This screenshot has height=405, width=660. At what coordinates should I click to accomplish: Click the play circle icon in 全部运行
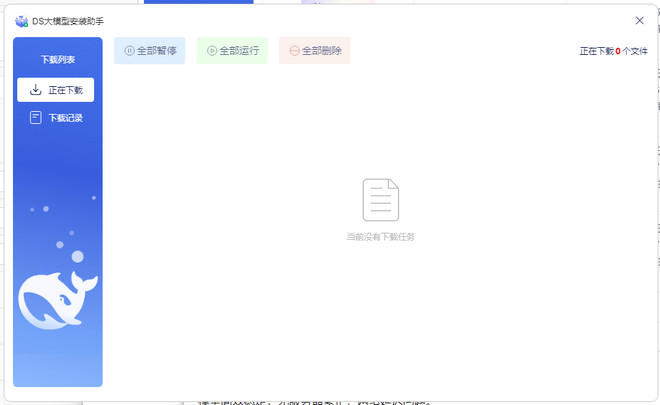[211, 51]
